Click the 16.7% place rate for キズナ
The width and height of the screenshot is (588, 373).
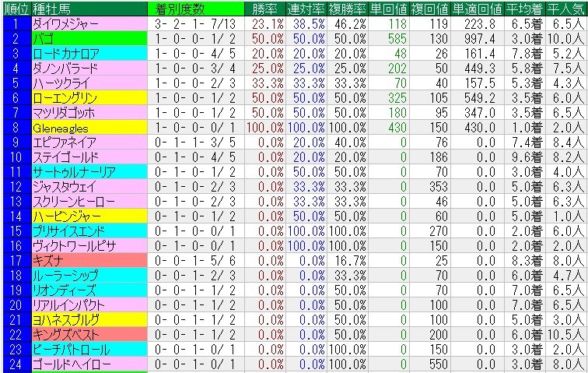click(x=347, y=261)
